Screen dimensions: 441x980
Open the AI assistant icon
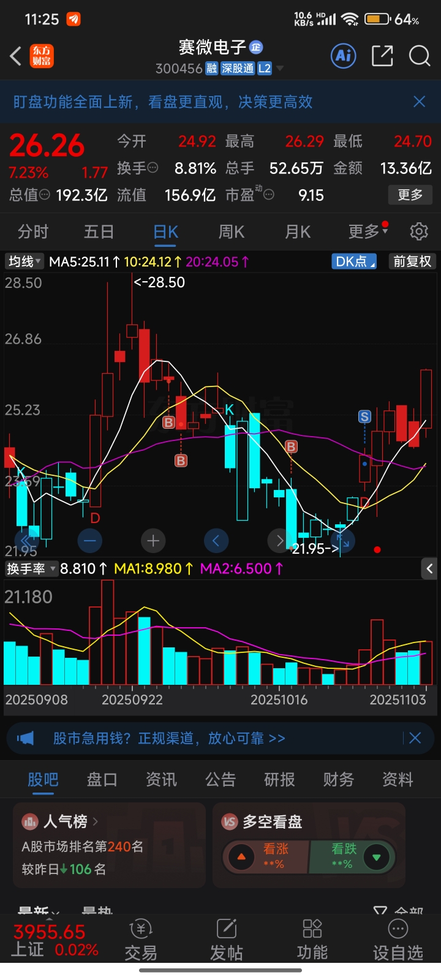click(x=344, y=56)
